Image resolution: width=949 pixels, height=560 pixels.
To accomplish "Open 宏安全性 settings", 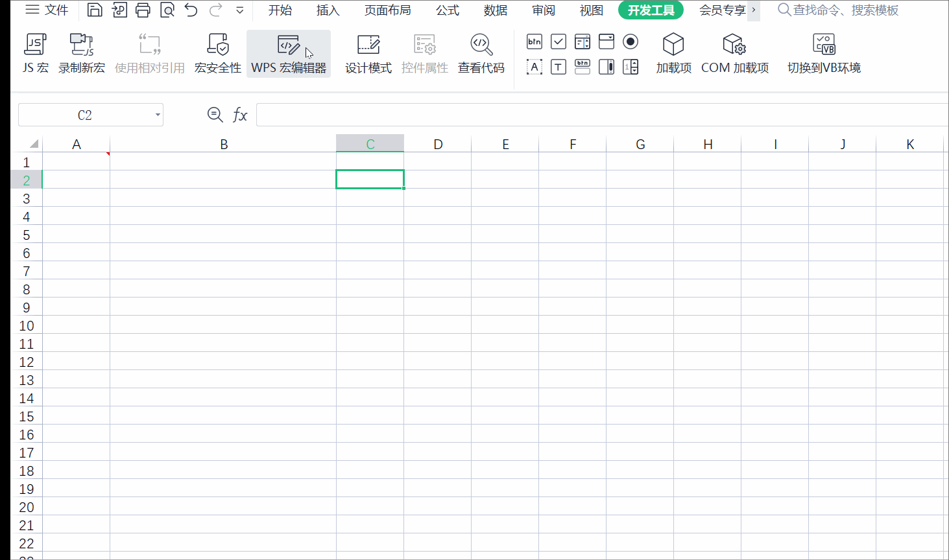I will pos(218,54).
